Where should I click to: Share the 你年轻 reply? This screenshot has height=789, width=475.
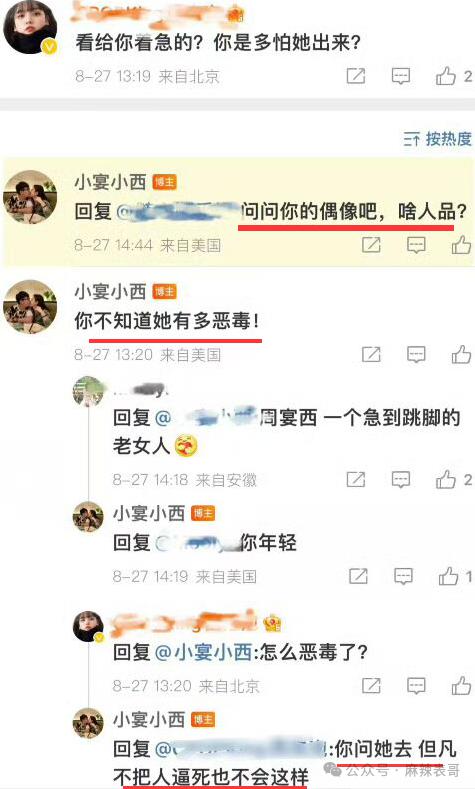358,576
